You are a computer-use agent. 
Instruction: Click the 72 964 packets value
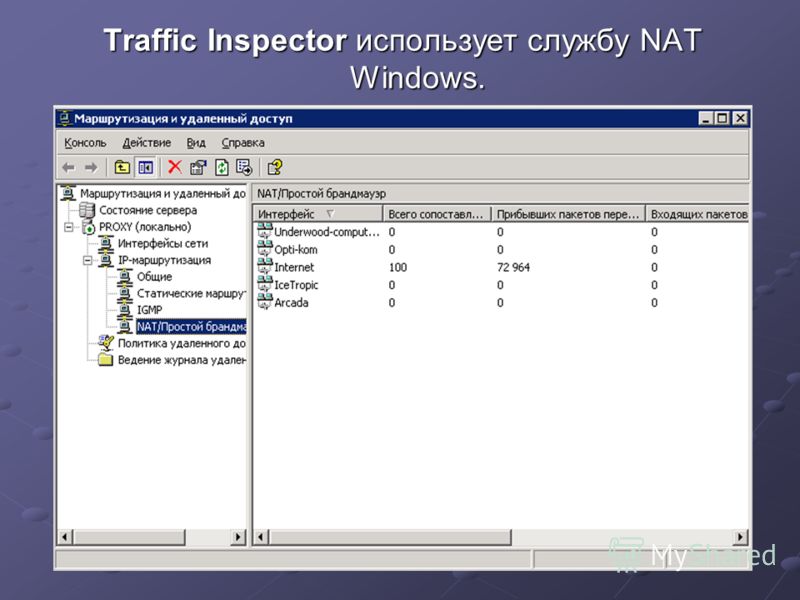[x=513, y=267]
